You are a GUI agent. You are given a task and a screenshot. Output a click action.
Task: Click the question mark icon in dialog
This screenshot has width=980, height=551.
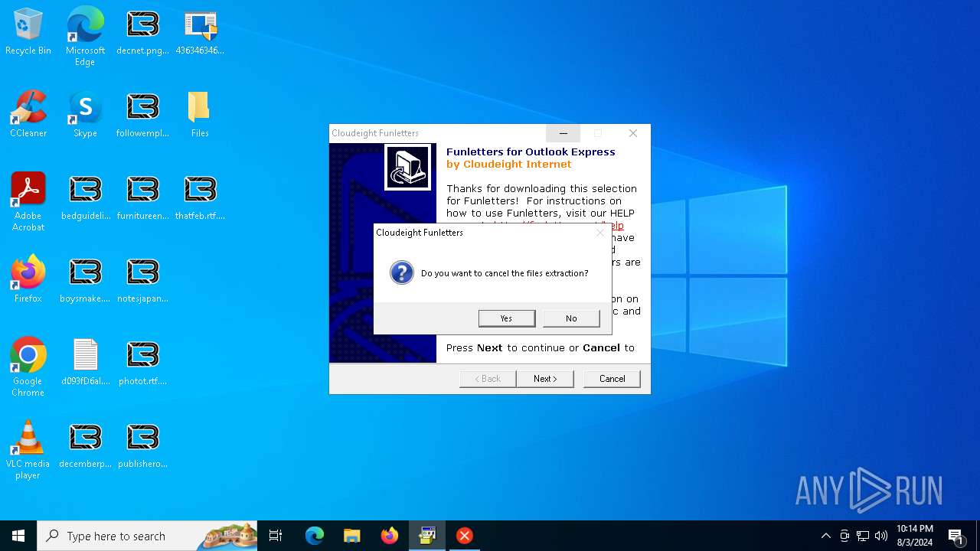tap(401, 272)
